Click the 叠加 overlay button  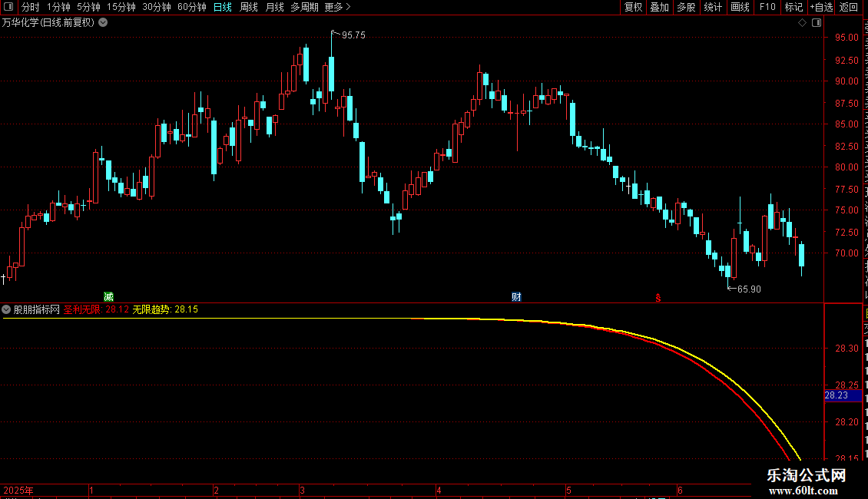pyautogui.click(x=660, y=7)
